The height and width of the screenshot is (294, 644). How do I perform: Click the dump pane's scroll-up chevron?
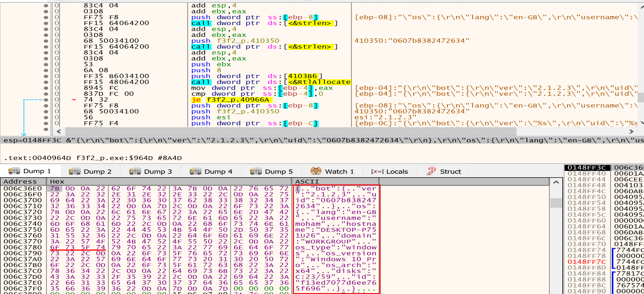click(x=556, y=182)
